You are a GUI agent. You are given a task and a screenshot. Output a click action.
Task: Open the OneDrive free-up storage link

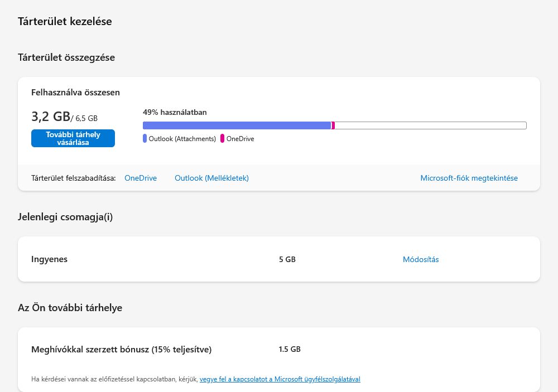(x=141, y=178)
